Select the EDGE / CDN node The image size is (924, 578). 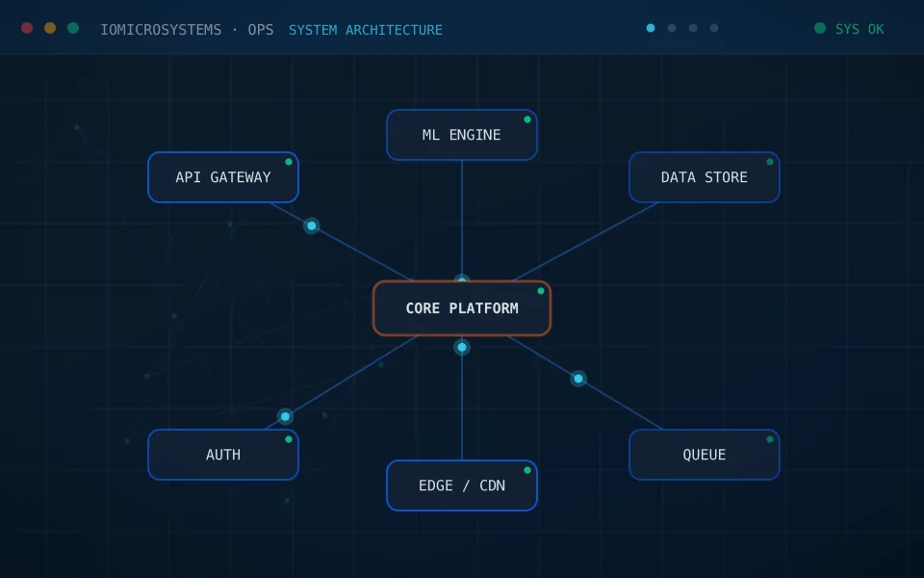coord(462,486)
